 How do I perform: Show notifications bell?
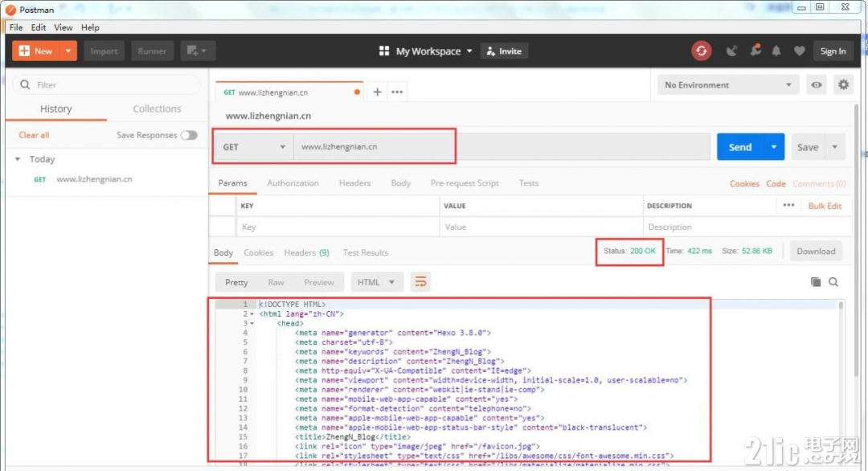776,51
